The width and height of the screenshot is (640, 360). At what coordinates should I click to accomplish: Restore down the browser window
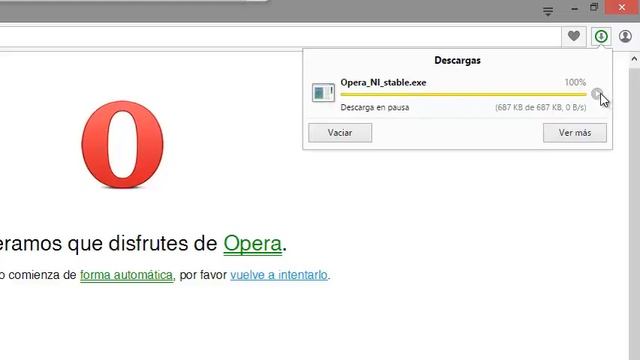pyautogui.click(x=594, y=8)
